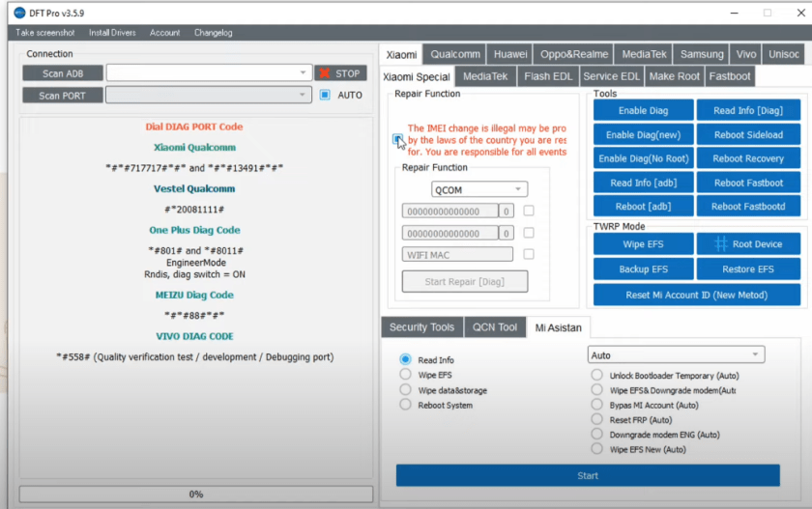Click the Scan ADB button
The width and height of the screenshot is (812, 509).
[x=63, y=73]
